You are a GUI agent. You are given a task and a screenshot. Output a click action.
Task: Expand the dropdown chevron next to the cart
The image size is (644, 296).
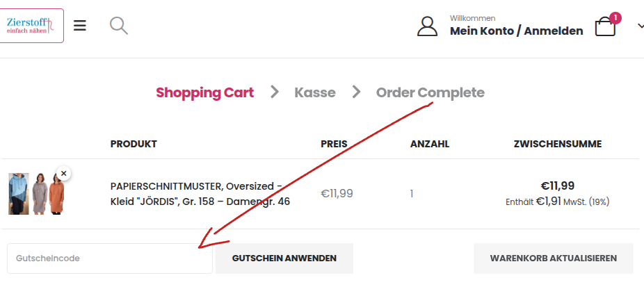pyautogui.click(x=641, y=26)
